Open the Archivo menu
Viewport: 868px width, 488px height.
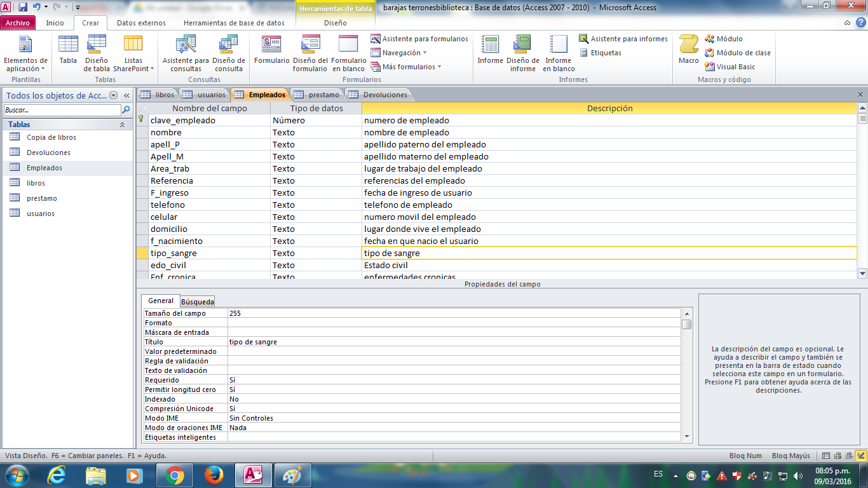(x=18, y=23)
